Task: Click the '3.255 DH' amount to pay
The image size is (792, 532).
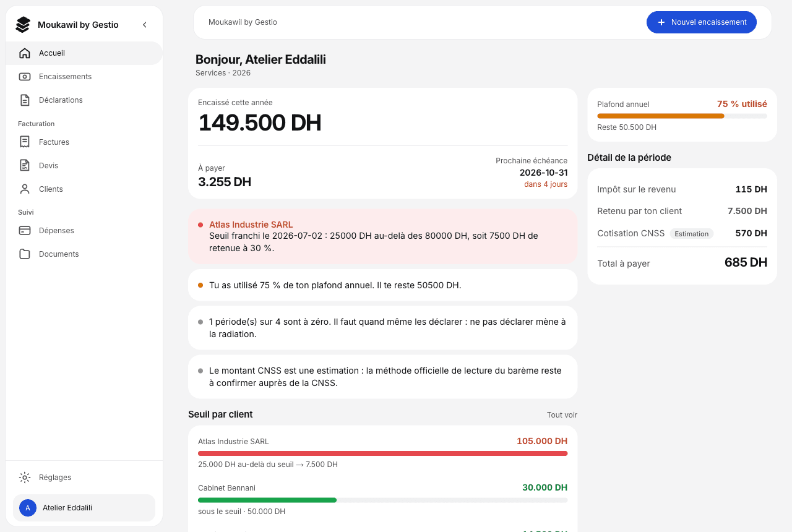Action: coord(225,182)
